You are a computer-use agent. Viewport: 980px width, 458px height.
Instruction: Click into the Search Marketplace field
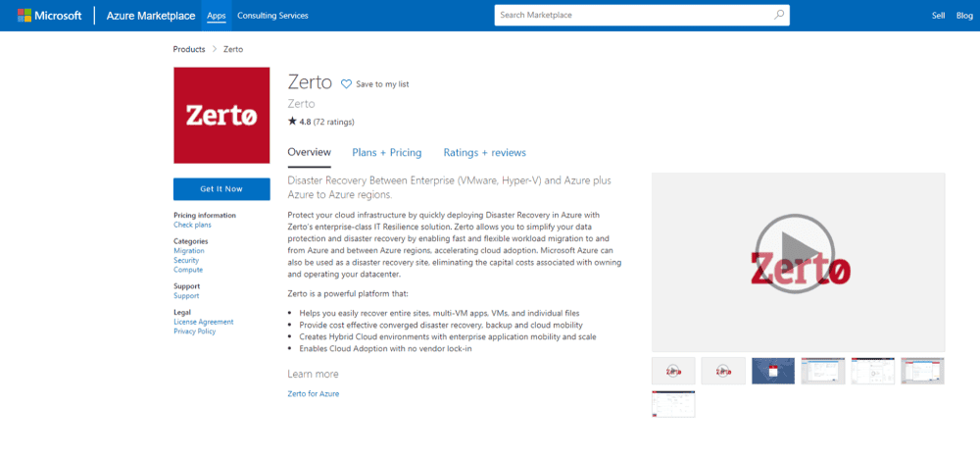pos(632,16)
